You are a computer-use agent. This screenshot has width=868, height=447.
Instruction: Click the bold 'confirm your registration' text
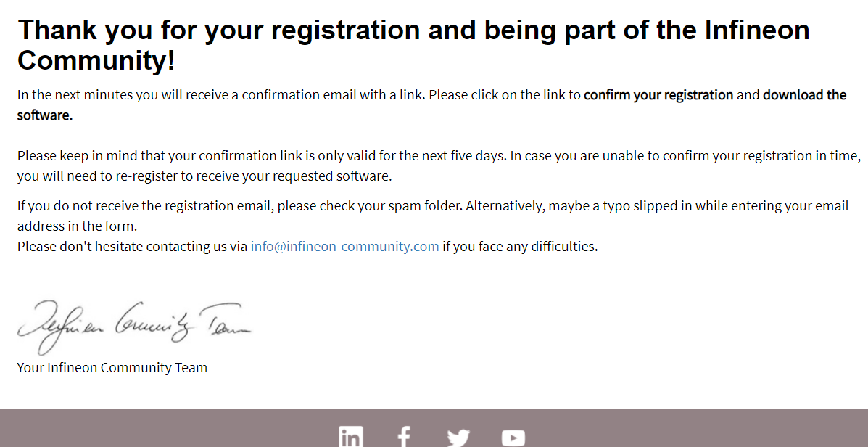coord(658,95)
